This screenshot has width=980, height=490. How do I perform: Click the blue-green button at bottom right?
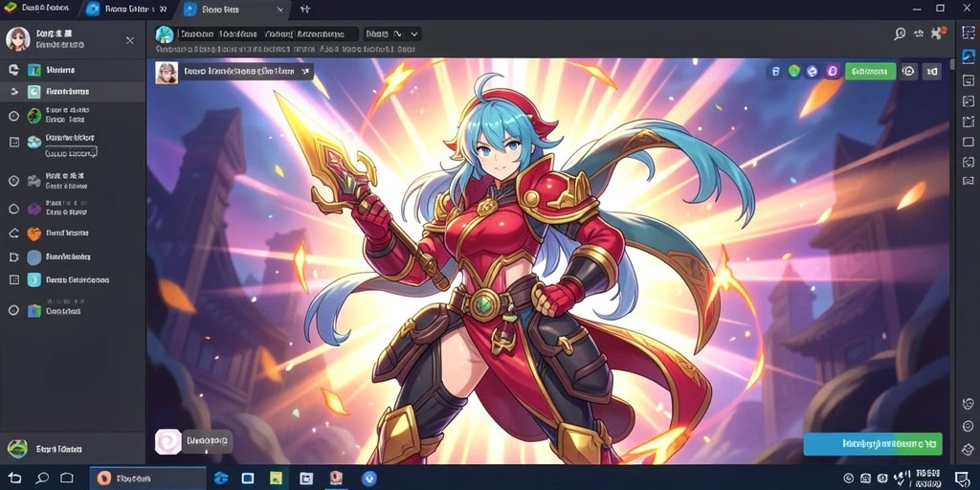873,444
